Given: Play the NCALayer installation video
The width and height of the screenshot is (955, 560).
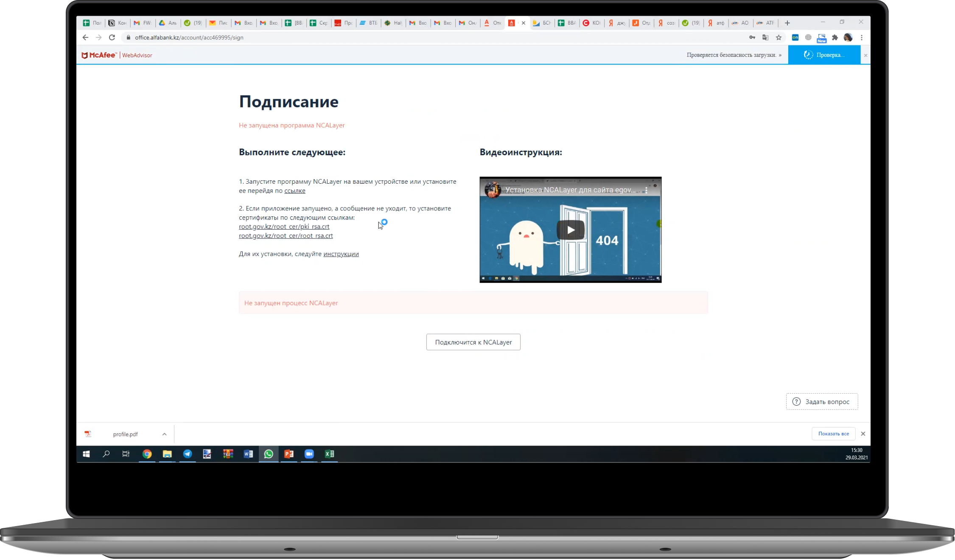Looking at the screenshot, I should [x=570, y=230].
